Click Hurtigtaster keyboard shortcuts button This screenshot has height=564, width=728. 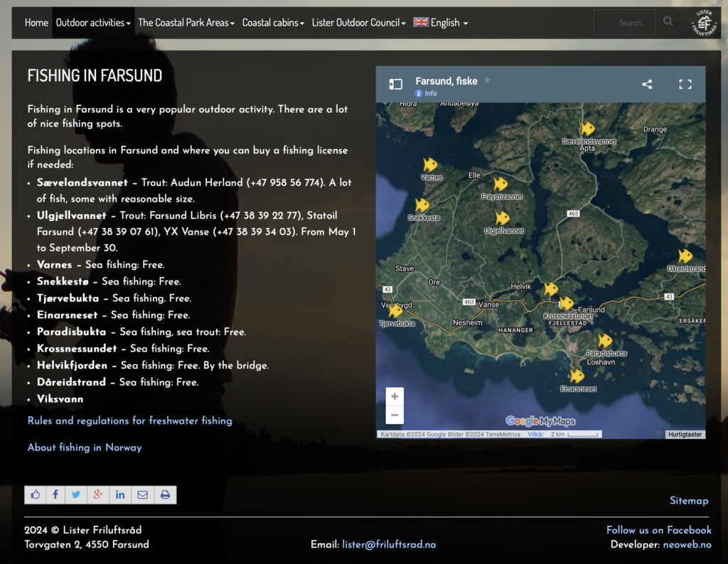[685, 435]
